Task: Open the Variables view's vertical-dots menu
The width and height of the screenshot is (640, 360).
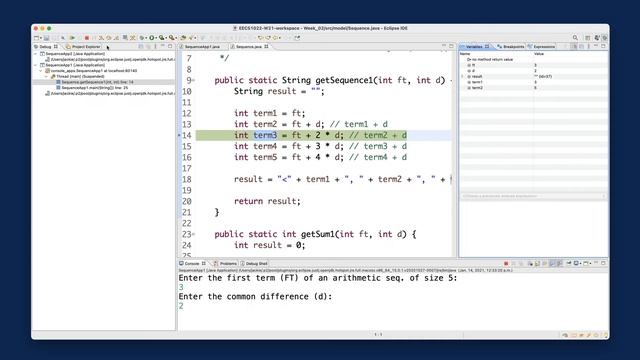Action: pos(589,47)
